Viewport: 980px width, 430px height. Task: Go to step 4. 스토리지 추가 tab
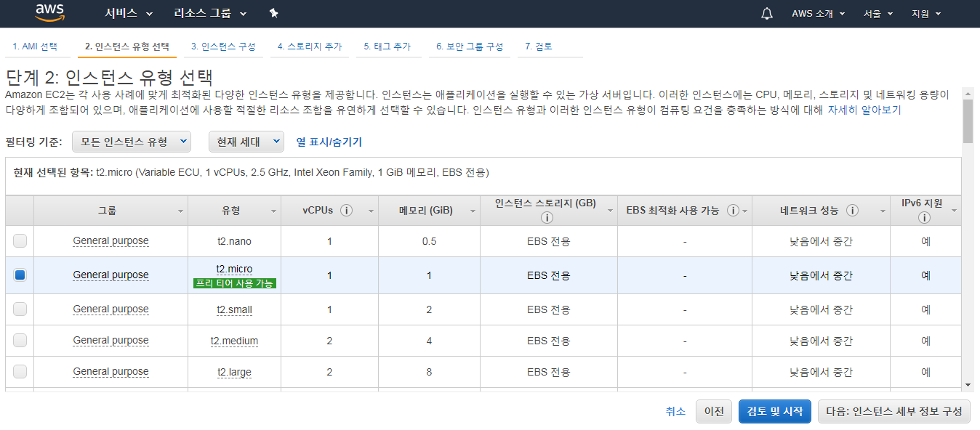coord(310,46)
